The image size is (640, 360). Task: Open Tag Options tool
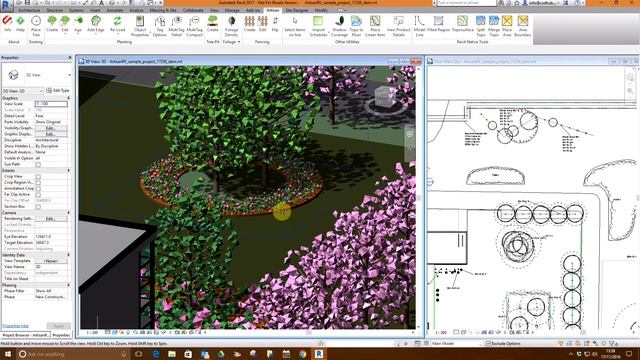pos(160,26)
